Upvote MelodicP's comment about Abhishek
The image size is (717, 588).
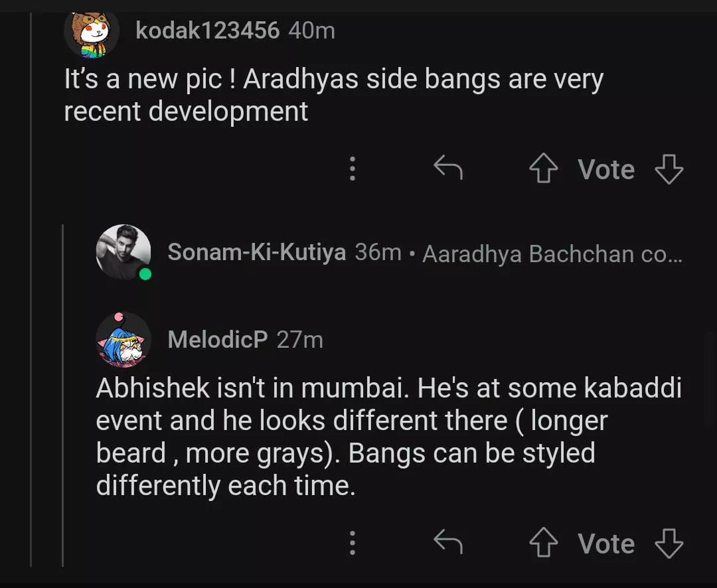point(543,544)
